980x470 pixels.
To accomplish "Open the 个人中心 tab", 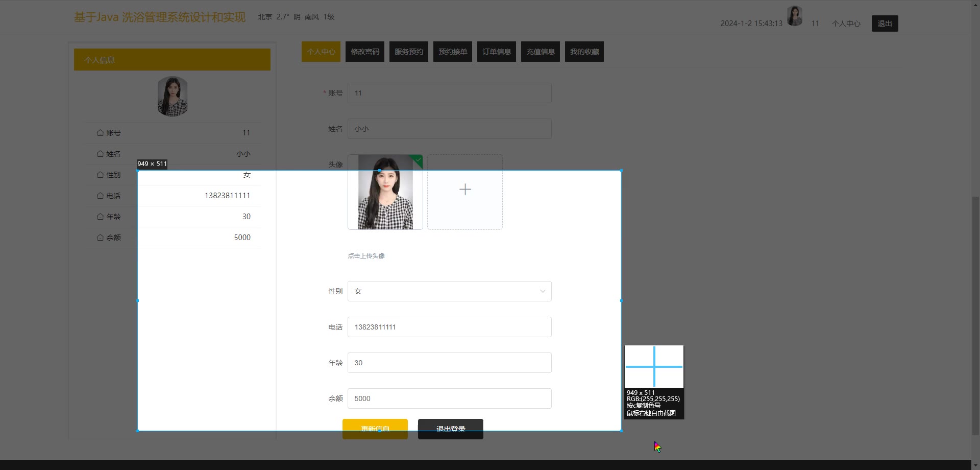I will pos(321,52).
